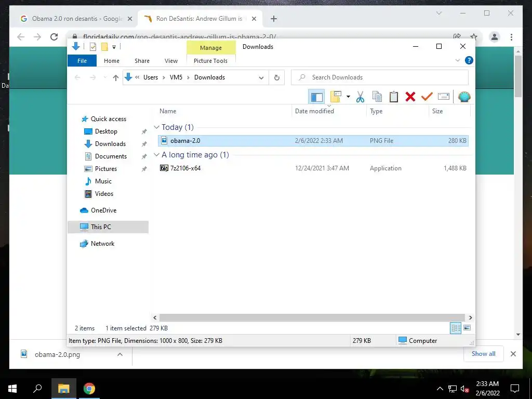This screenshot has width=532, height=399.
Task: Select the 7z2106-x64 application file
Action: 313,168
